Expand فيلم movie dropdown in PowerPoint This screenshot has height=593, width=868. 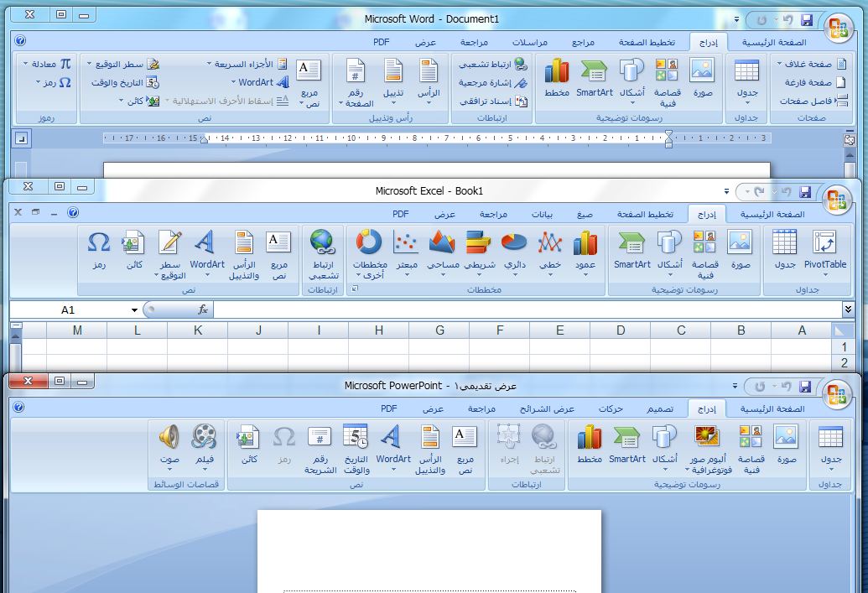205,470
